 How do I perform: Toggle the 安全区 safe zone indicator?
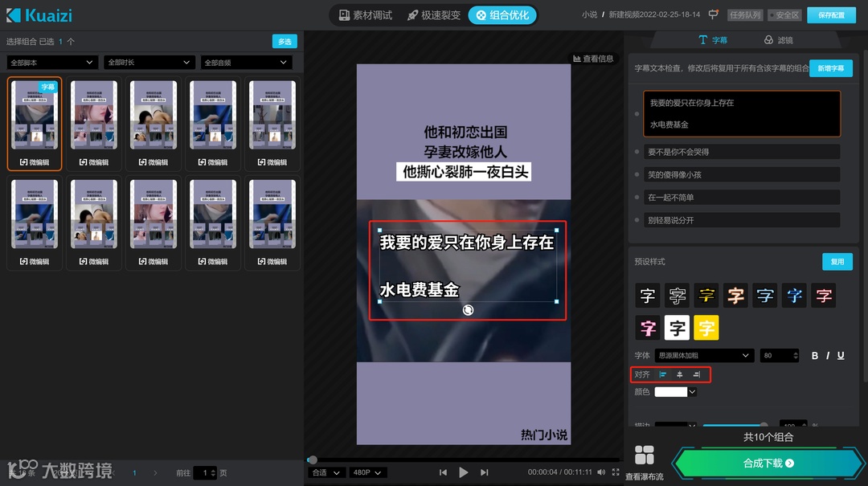[784, 14]
